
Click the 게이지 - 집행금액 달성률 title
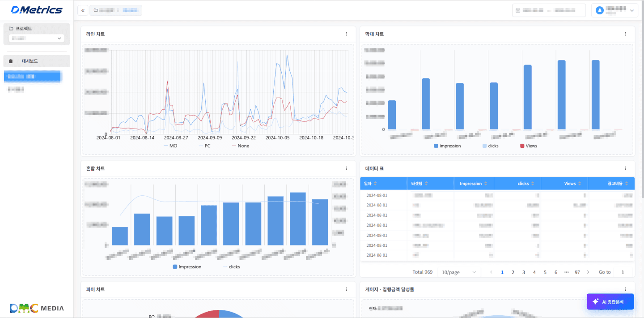(390, 289)
